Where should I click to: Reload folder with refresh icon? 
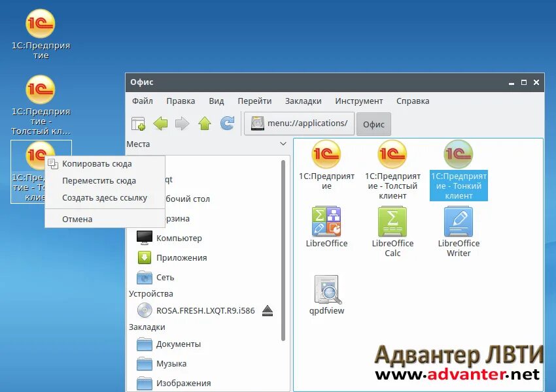(x=227, y=123)
